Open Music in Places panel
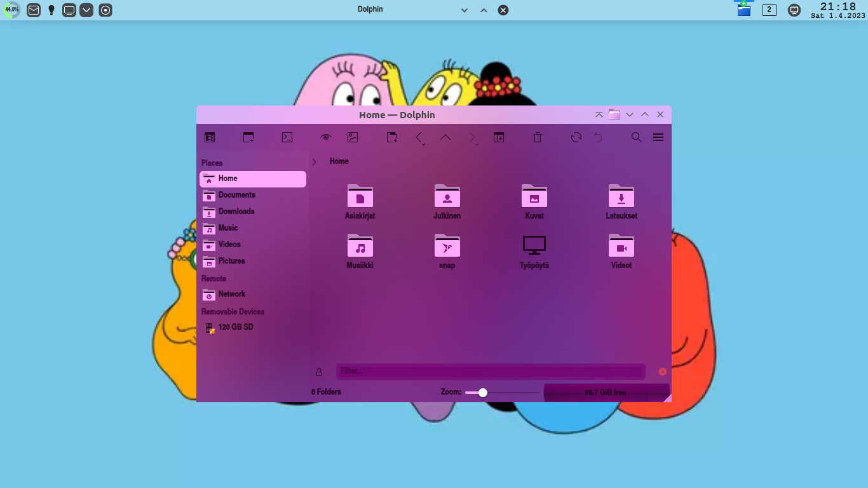 click(x=253, y=228)
